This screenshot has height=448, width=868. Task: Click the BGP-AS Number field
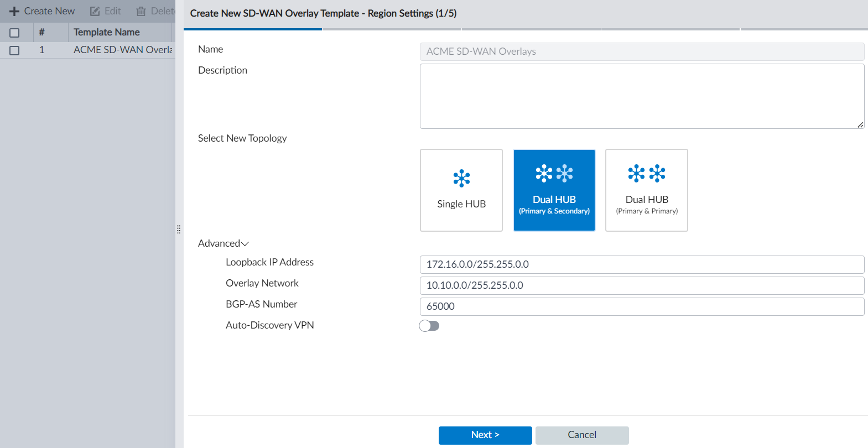tap(642, 306)
